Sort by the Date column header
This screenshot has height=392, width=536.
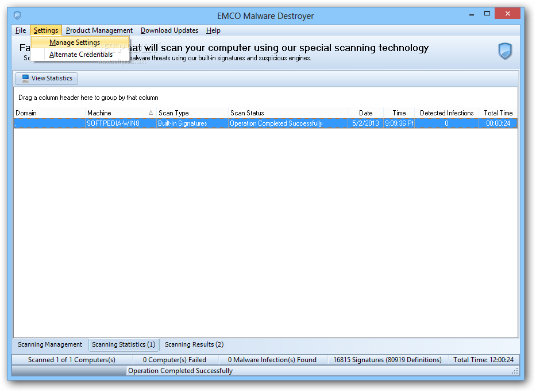coord(365,113)
